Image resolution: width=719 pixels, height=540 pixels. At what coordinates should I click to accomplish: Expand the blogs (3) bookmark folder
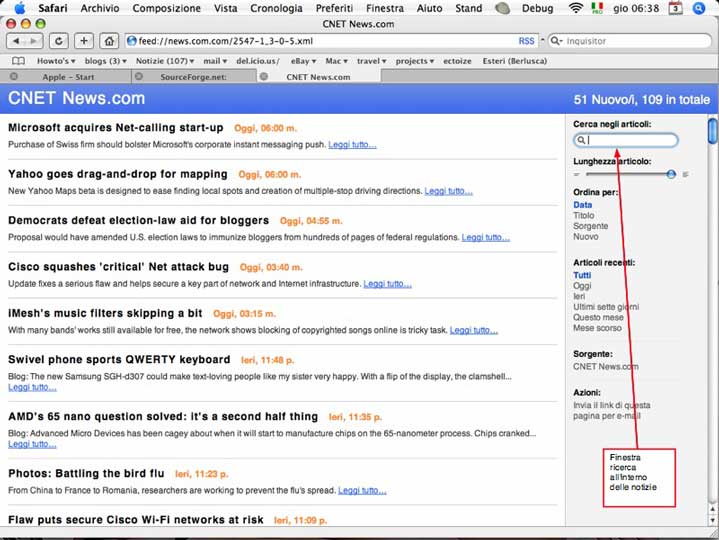point(105,61)
